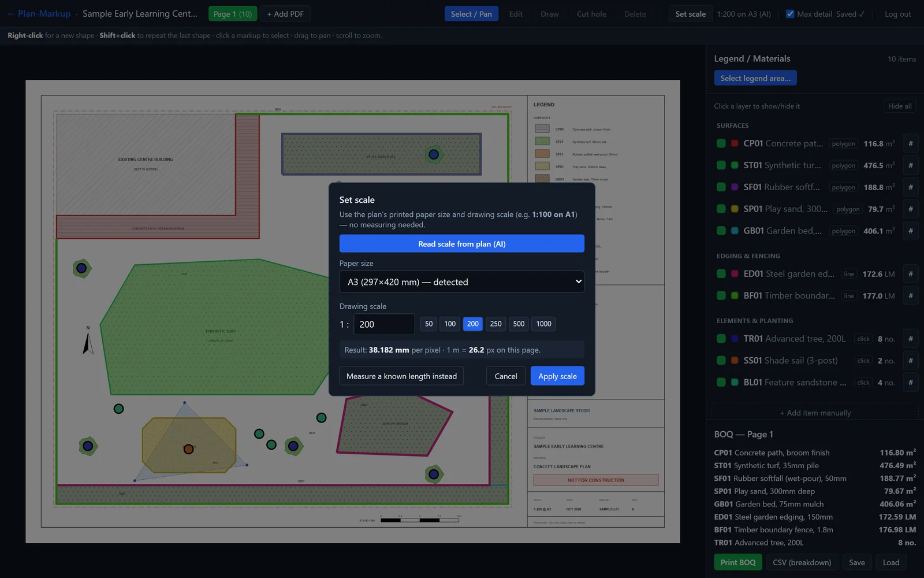Toggle visibility of SP01 Play sand
This screenshot has height=578, width=924.
pyautogui.click(x=721, y=209)
